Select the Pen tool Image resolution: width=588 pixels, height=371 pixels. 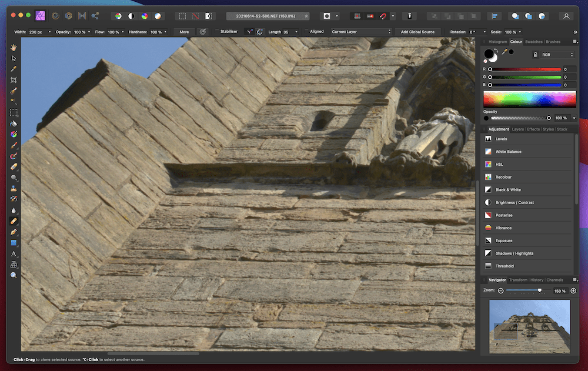pyautogui.click(x=13, y=232)
